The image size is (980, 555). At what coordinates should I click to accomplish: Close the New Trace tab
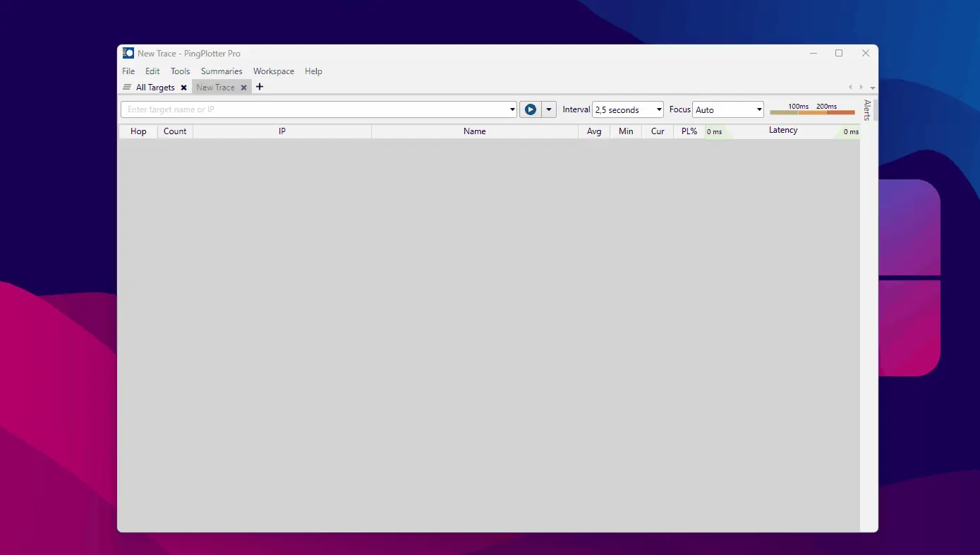click(x=243, y=88)
